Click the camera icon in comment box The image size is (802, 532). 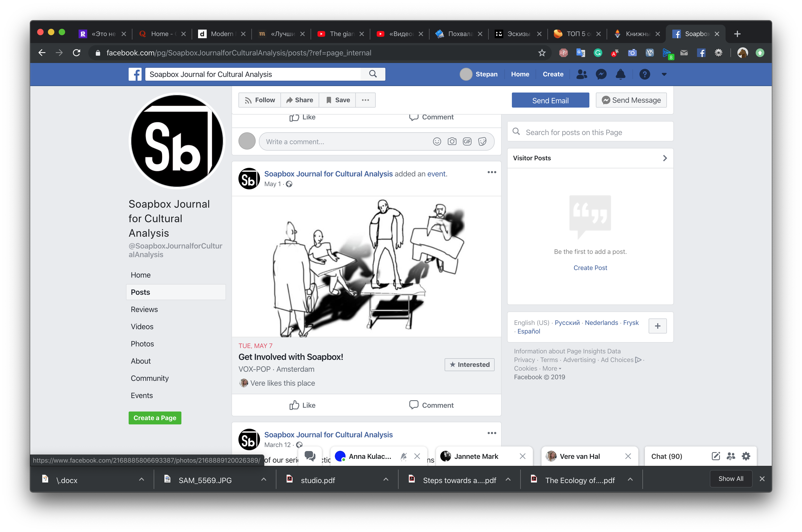point(452,141)
